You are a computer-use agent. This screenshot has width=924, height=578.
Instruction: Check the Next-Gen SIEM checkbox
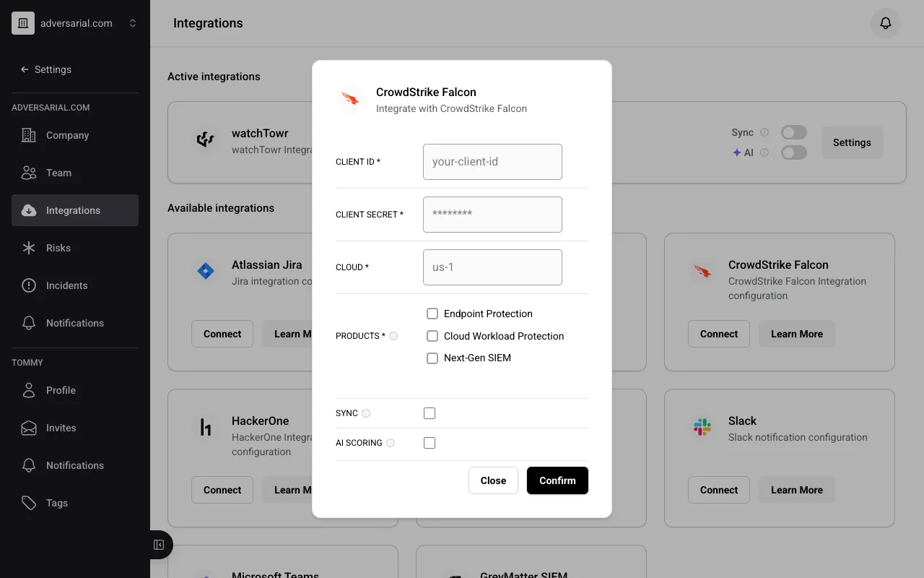(432, 358)
